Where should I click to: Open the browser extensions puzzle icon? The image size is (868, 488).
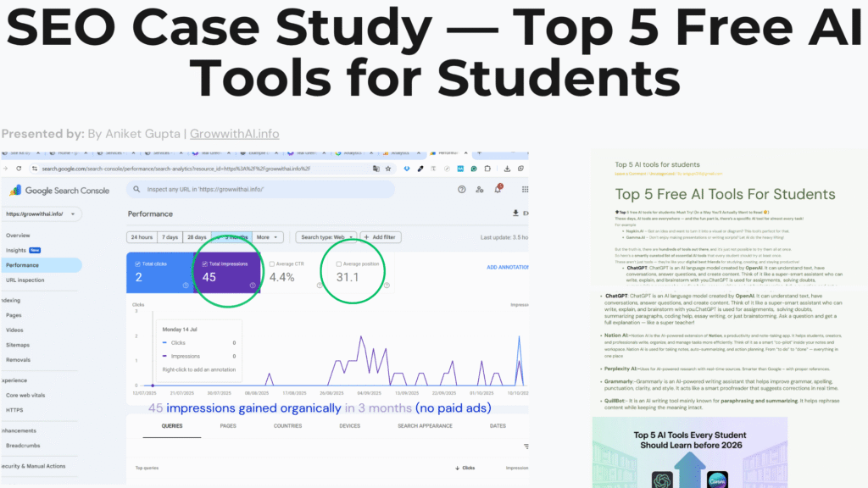tap(486, 169)
